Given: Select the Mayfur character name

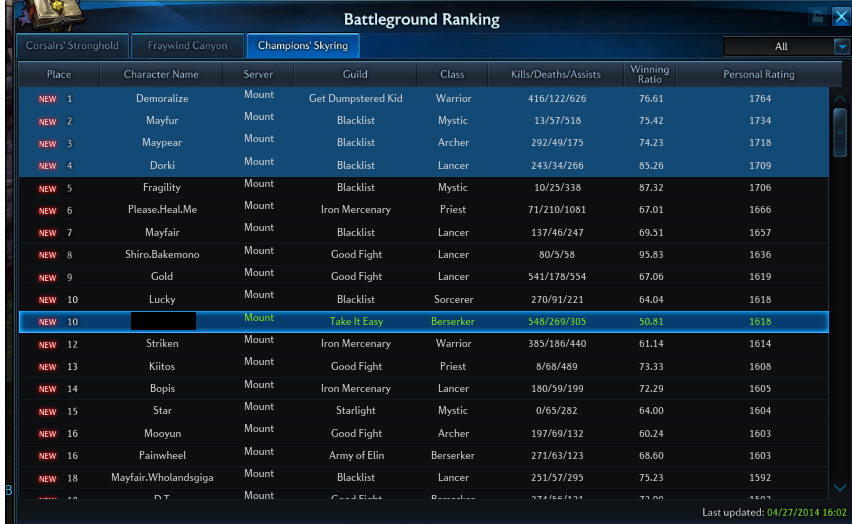Looking at the screenshot, I should [x=162, y=121].
